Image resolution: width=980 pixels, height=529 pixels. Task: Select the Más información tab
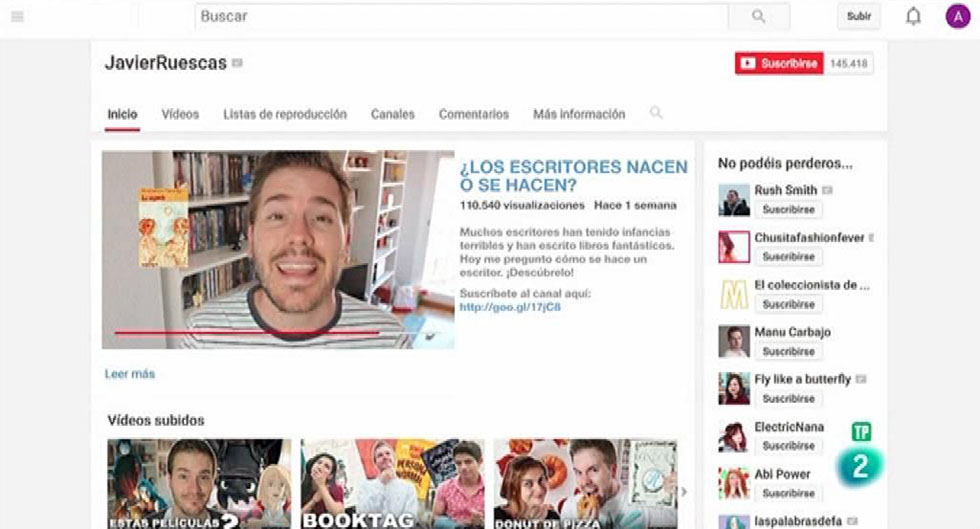point(579,114)
